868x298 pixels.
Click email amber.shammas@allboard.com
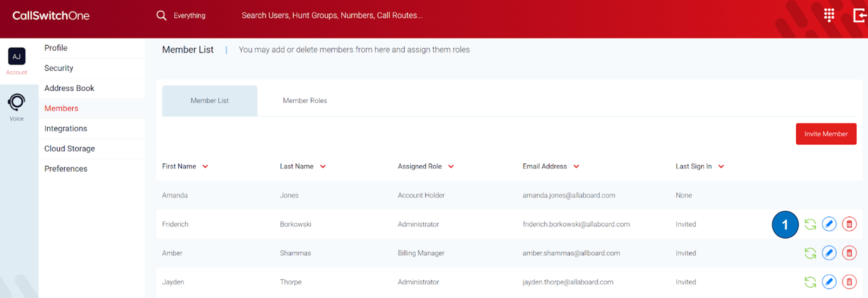pyautogui.click(x=571, y=253)
